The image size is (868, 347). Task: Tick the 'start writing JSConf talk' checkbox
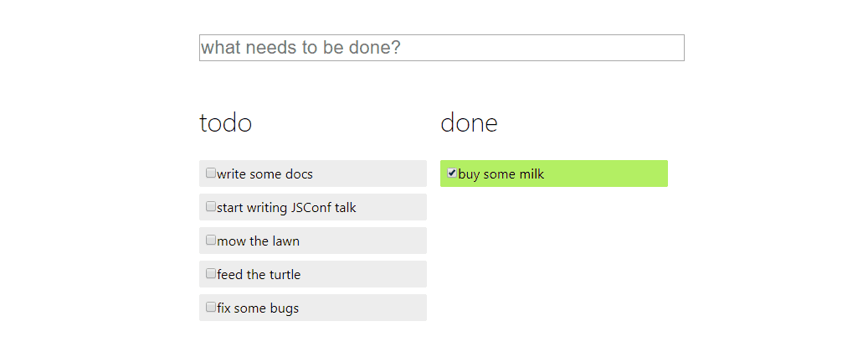point(211,207)
